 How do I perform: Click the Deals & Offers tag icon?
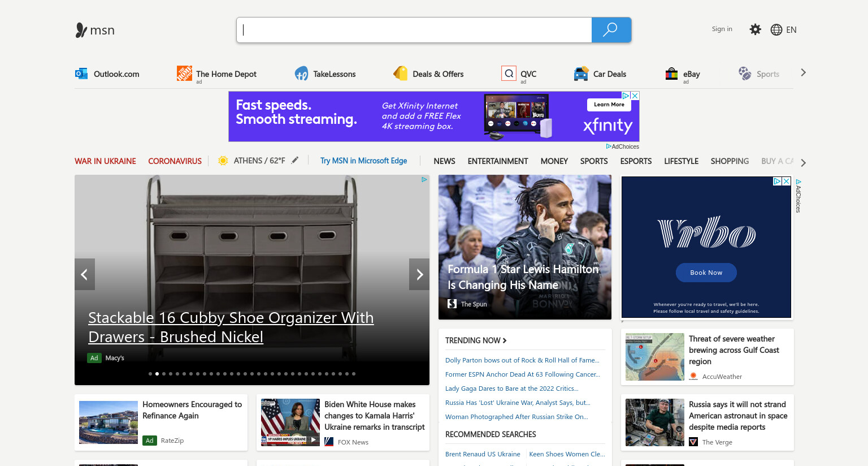pyautogui.click(x=401, y=73)
